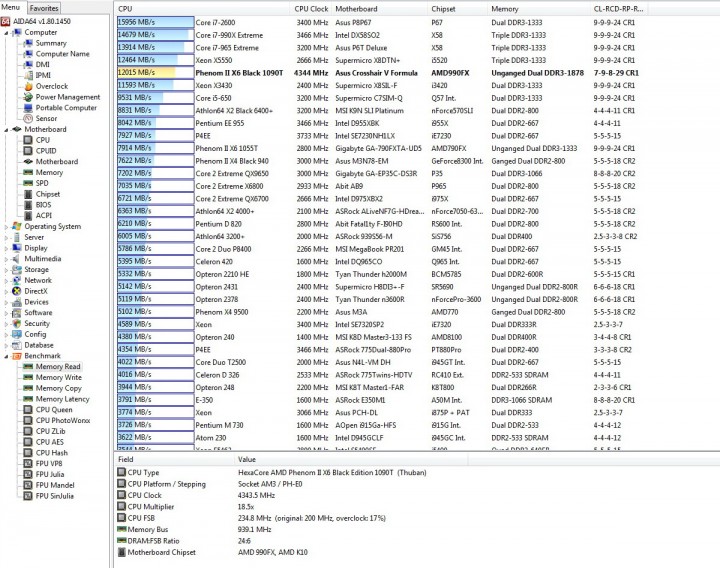Open the Summary icon under Computer
The image size is (720, 568).
click(28, 43)
